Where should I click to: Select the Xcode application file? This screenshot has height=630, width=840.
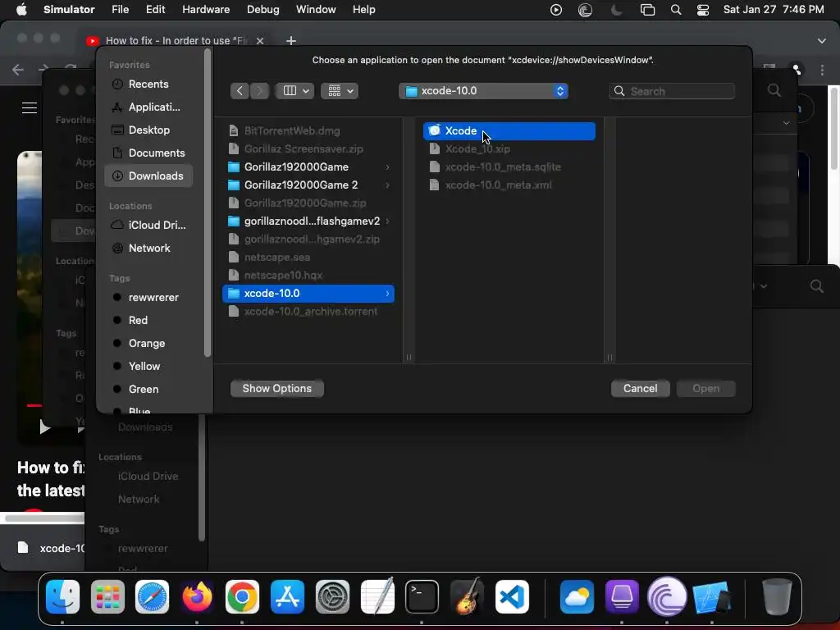(509, 131)
